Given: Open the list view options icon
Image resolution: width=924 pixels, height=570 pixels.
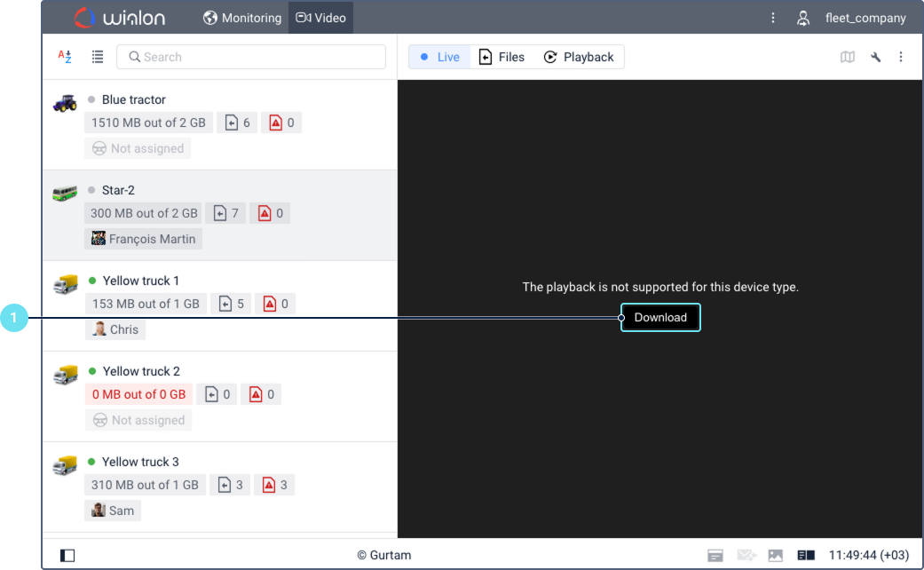Looking at the screenshot, I should click(x=98, y=57).
